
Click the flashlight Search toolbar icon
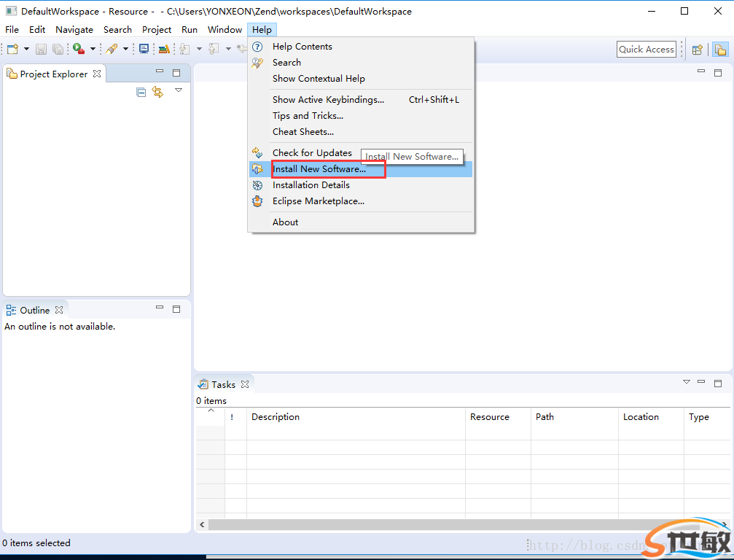tap(112, 49)
